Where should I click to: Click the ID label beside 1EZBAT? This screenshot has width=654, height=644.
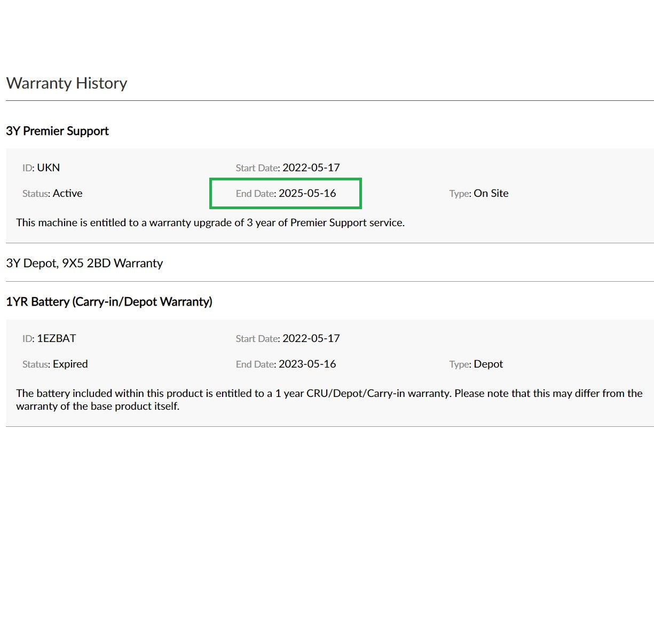(x=28, y=339)
